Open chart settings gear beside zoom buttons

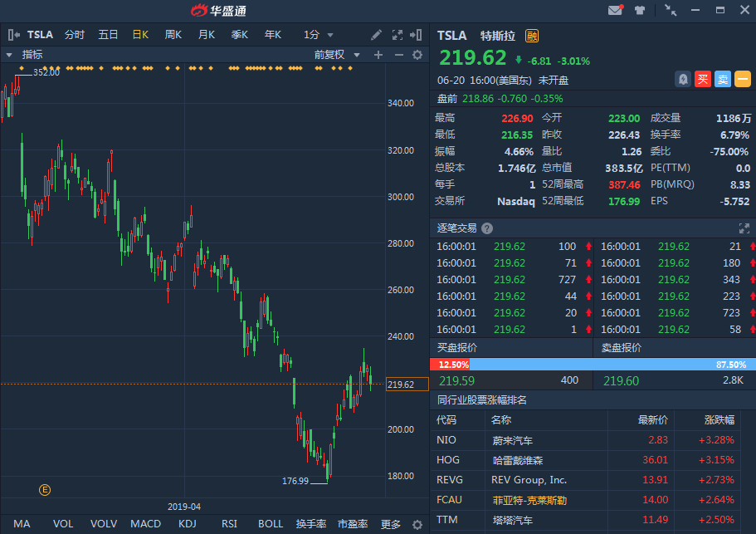coord(417,55)
